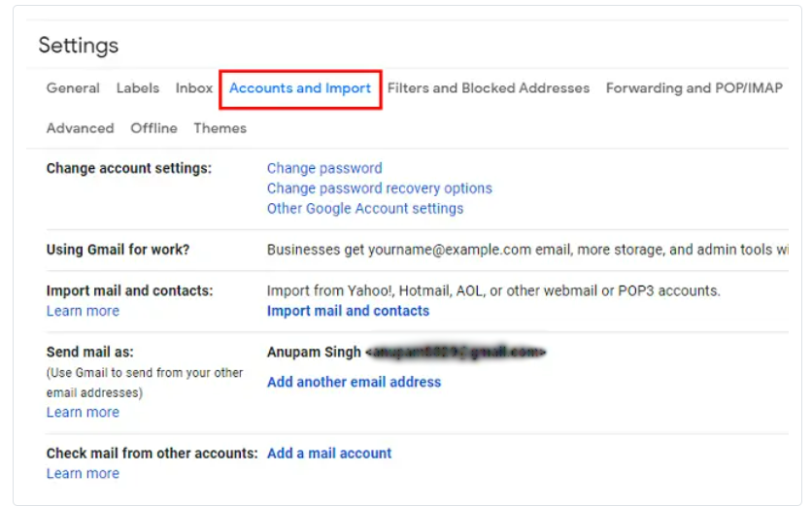The image size is (812, 507).
Task: Open the Themes tab
Action: click(x=220, y=128)
